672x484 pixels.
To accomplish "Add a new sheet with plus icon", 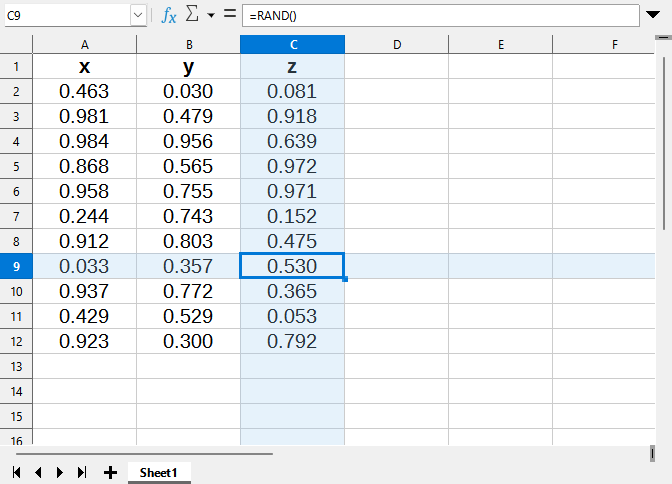I will click(x=110, y=472).
